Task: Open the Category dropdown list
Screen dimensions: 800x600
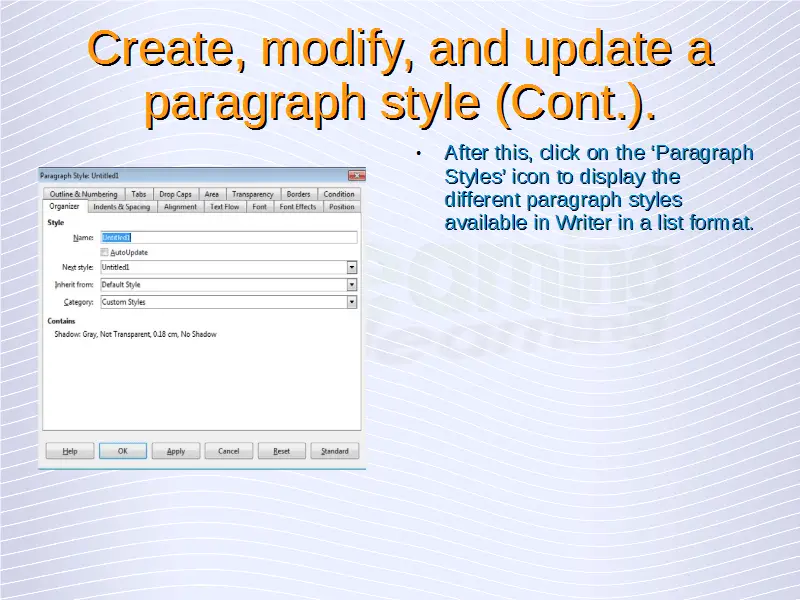Action: (x=352, y=302)
